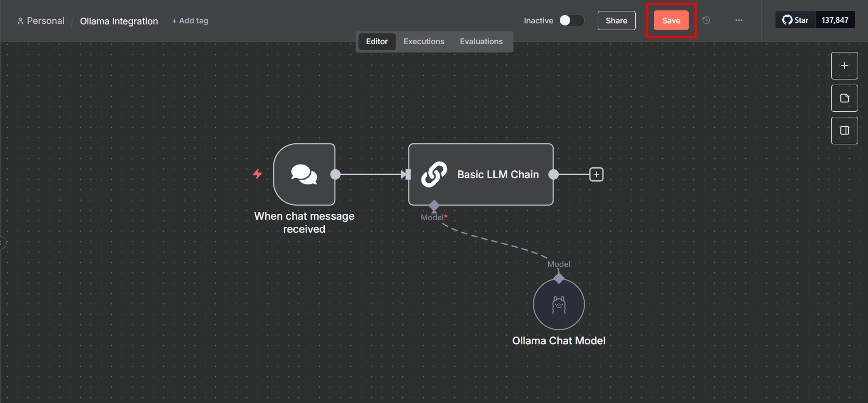Click 'When chat message received' label

pyautogui.click(x=304, y=222)
